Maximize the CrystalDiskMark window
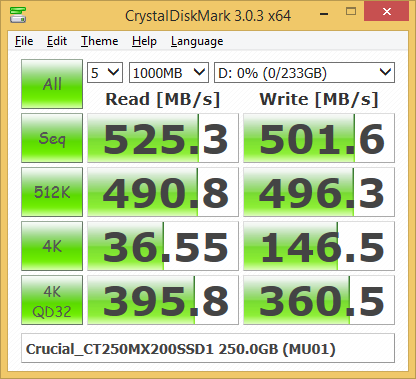The height and width of the screenshot is (379, 416). pyautogui.click(x=351, y=12)
